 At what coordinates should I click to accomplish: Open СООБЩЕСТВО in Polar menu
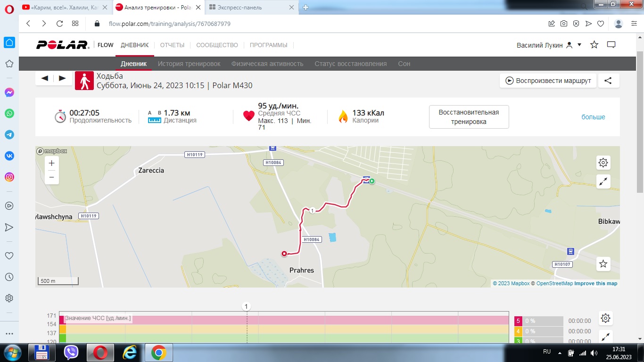pos(217,45)
